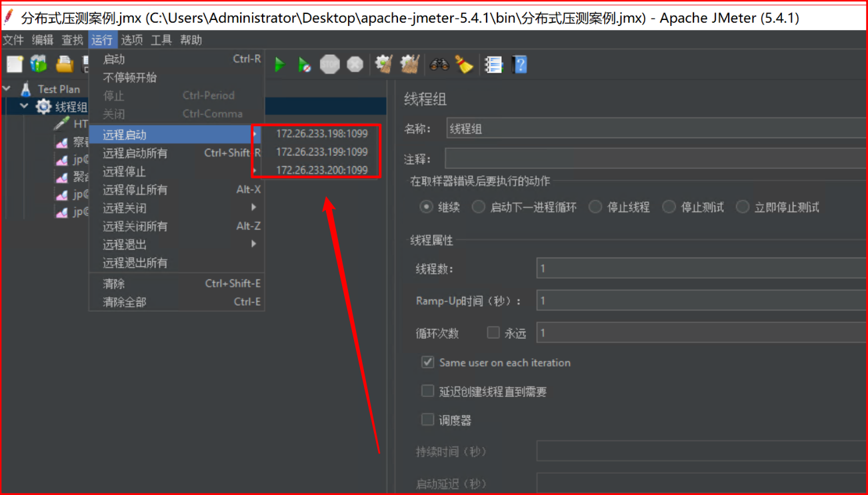
Task: Start remote host 172.26.233.198:1099
Action: [x=322, y=133]
